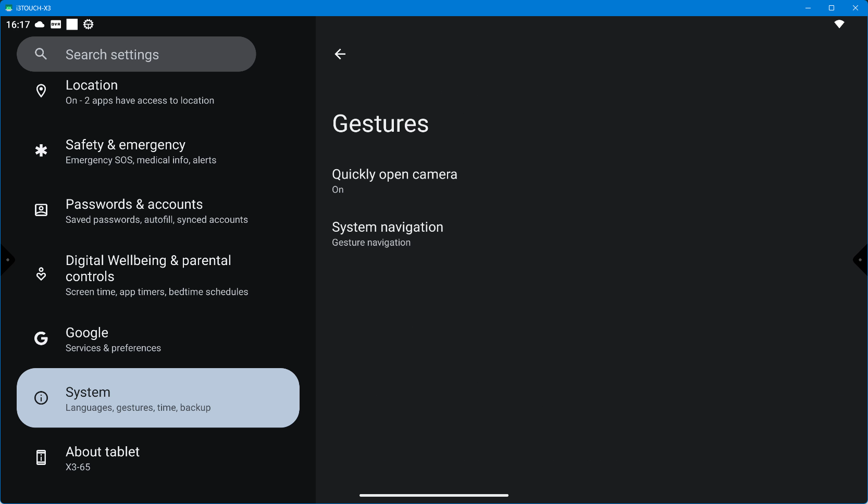Open Passwords & accounts settings
This screenshot has height=504, width=868.
tap(156, 211)
